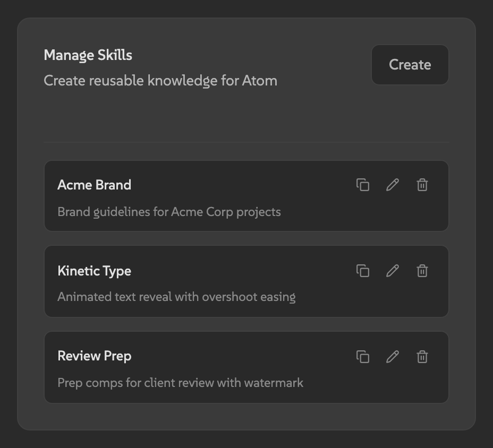This screenshot has height=448, width=493.
Task: Duplicate the Review Prep skill
Action: [363, 357]
